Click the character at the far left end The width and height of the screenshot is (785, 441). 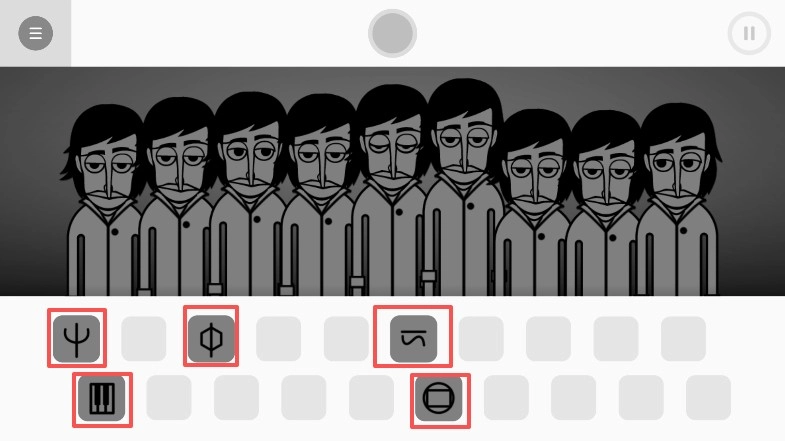tap(104, 200)
